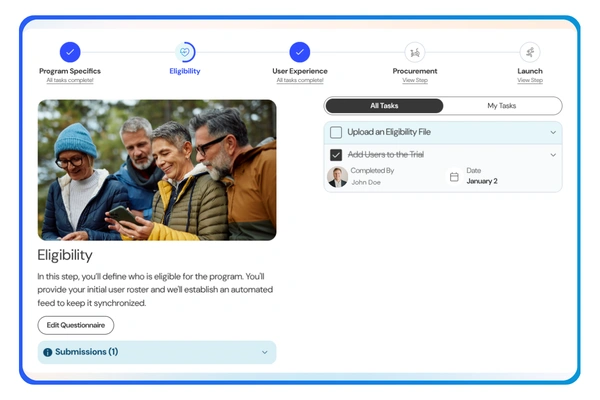Screen dimensions: 600x400
Task: Switch to the All Tasks tab
Action: click(x=384, y=106)
